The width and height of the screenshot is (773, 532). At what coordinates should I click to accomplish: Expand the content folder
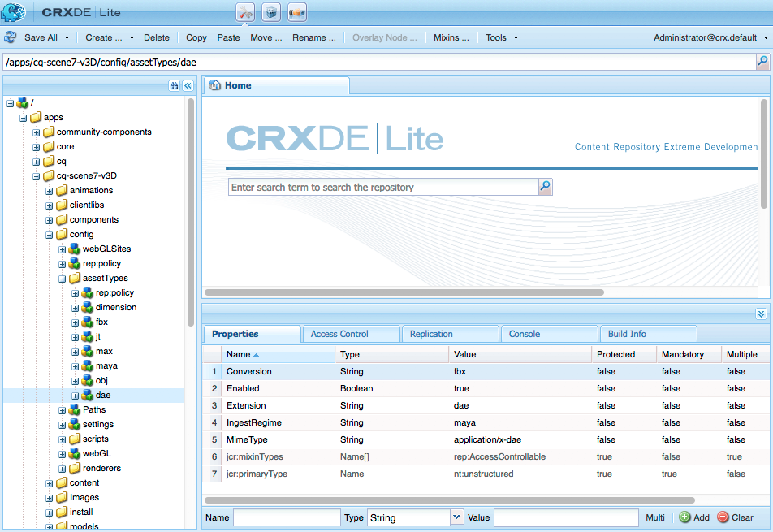49,484
